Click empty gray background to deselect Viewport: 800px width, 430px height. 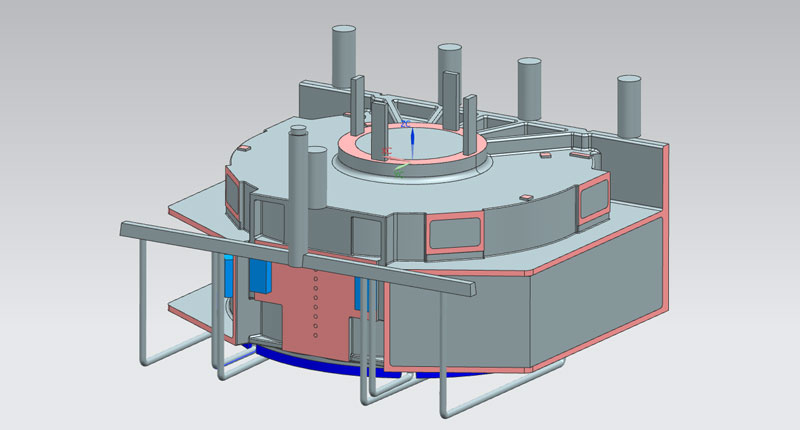[x=100, y=80]
